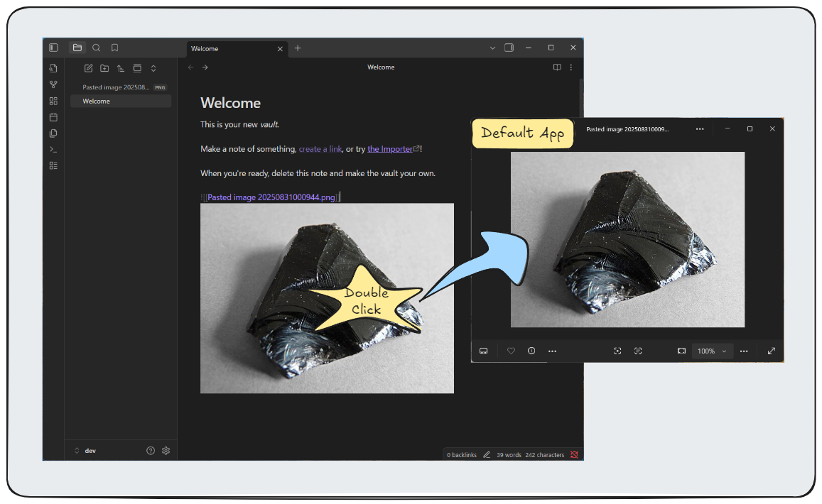Click 39 words in status bar
This screenshot has height=504, width=822.
(x=509, y=455)
